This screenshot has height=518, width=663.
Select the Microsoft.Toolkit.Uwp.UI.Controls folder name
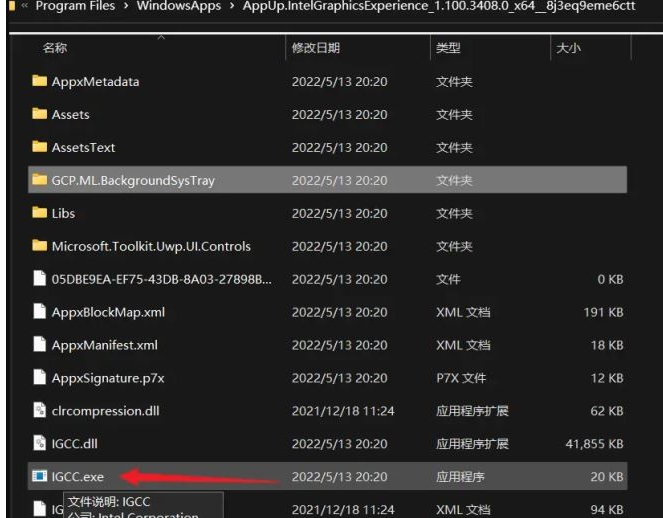pyautogui.click(x=151, y=246)
